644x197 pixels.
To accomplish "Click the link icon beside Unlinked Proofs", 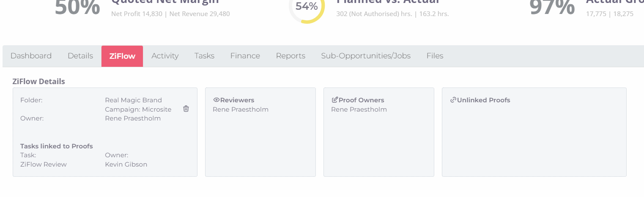I will 453,100.
